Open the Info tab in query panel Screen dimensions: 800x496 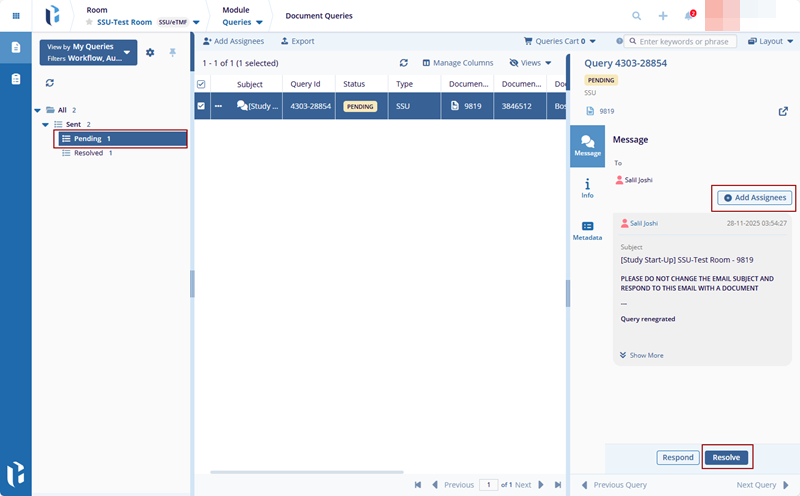[x=587, y=187]
